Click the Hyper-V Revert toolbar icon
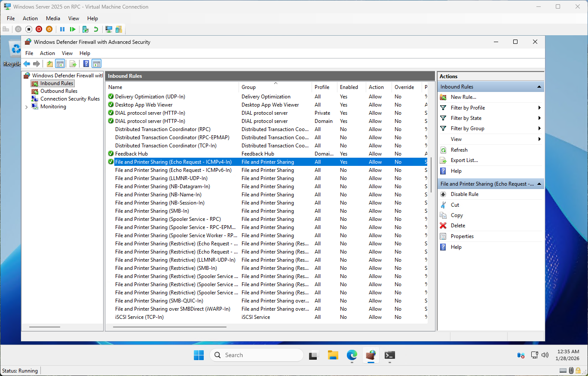Image resolution: width=588 pixels, height=376 pixels. click(x=96, y=29)
